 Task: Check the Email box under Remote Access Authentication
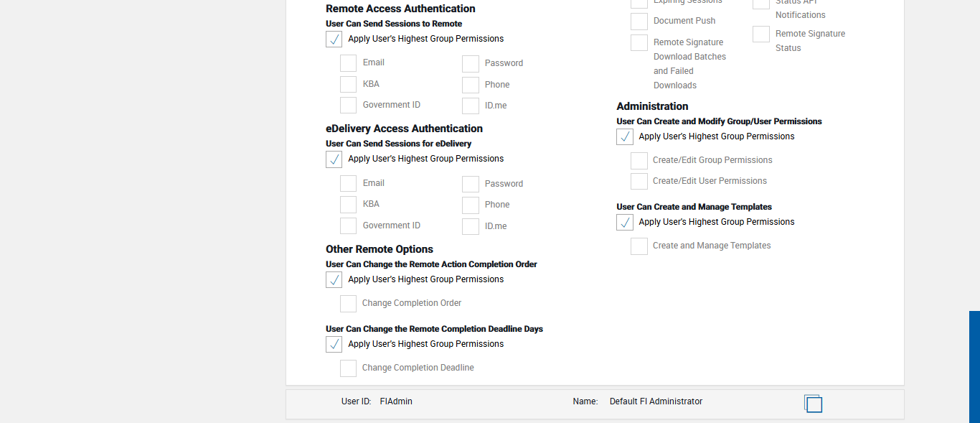click(349, 63)
